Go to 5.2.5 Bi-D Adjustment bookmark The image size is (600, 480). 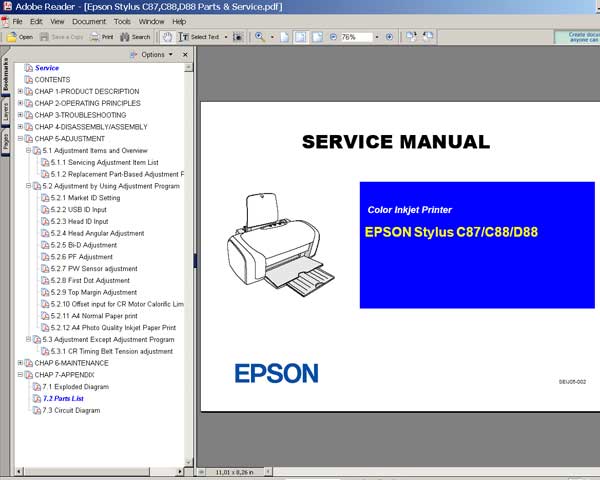coord(84,245)
